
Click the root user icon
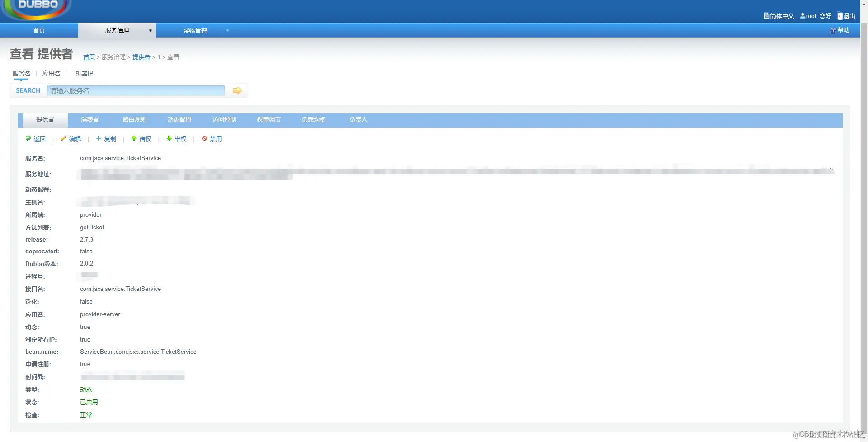(802, 16)
